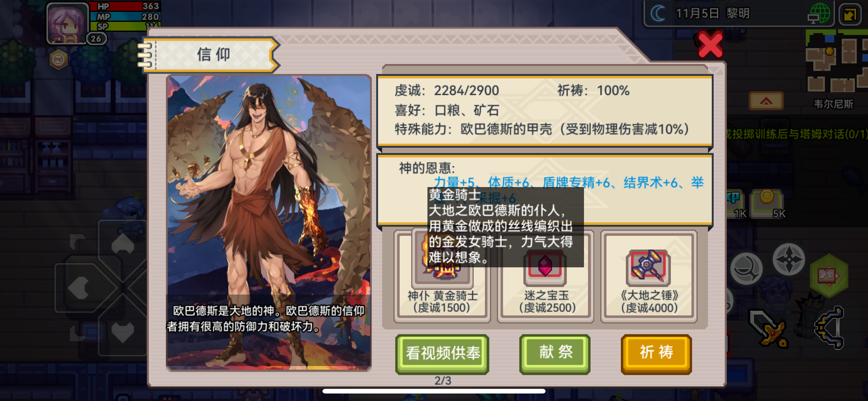This screenshot has width=868, height=401.
Task: Expand the orange up-arrow minimap toggle
Action: [x=766, y=101]
